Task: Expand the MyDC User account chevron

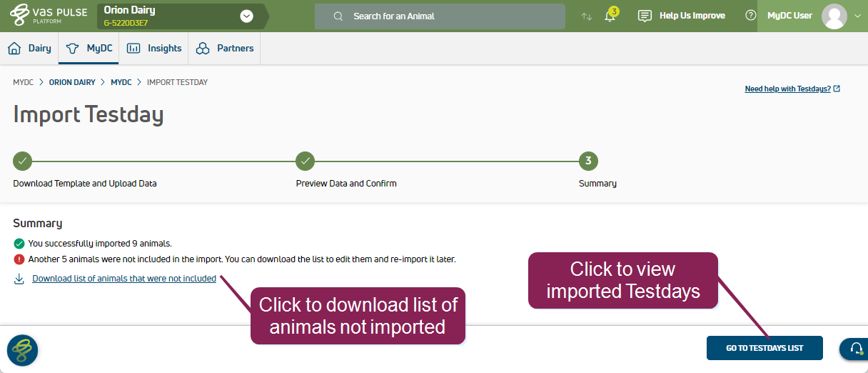Action: click(x=857, y=16)
